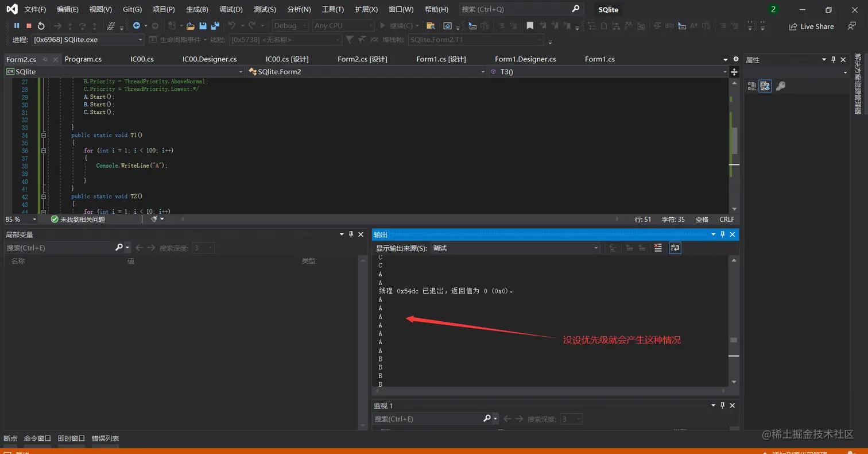
Task: Collapse the T1() method at line 34
Action: (44, 135)
